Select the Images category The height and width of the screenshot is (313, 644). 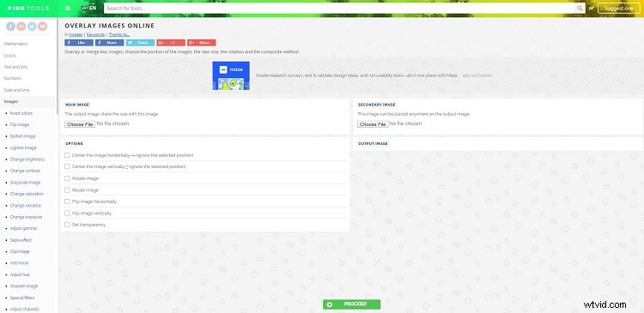tap(11, 101)
